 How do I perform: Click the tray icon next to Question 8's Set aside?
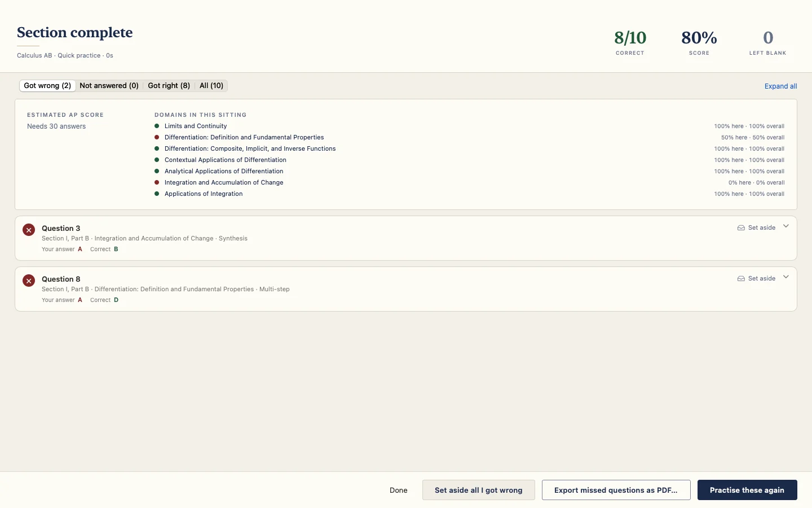coord(741,279)
